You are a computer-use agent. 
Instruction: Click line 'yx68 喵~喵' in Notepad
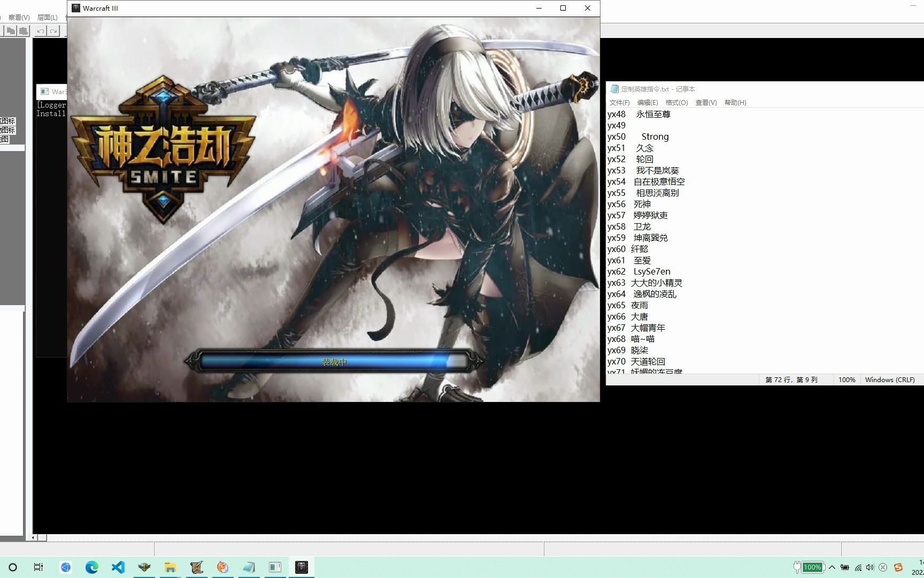[631, 339]
